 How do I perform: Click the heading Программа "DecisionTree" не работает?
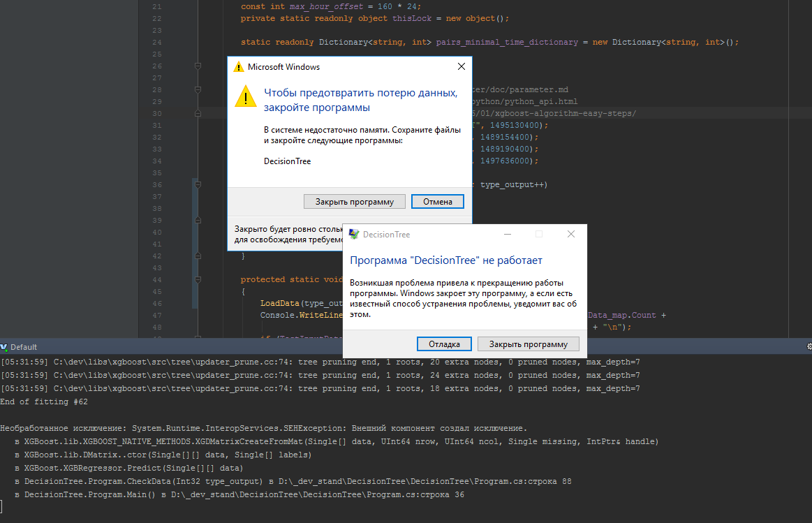(x=446, y=260)
